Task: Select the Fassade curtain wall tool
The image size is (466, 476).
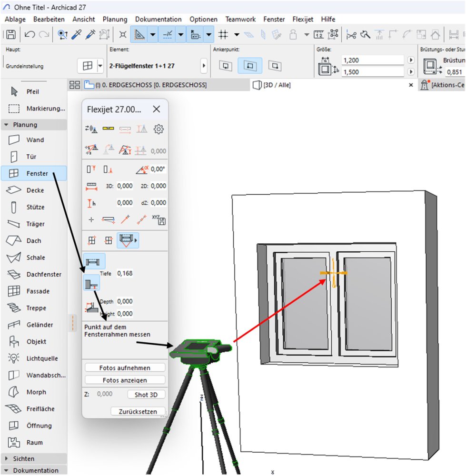Action: (x=33, y=291)
